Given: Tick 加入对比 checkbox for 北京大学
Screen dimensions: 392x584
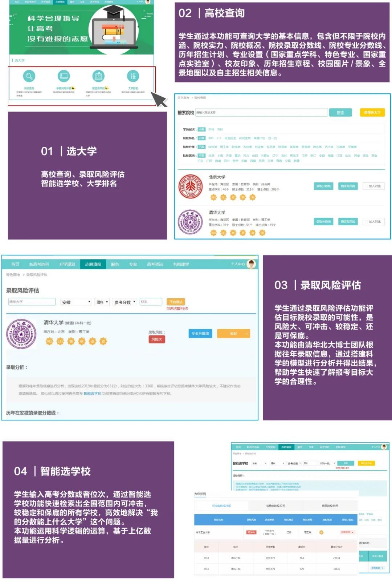Looking at the screenshot, I should pyautogui.click(x=366, y=186).
